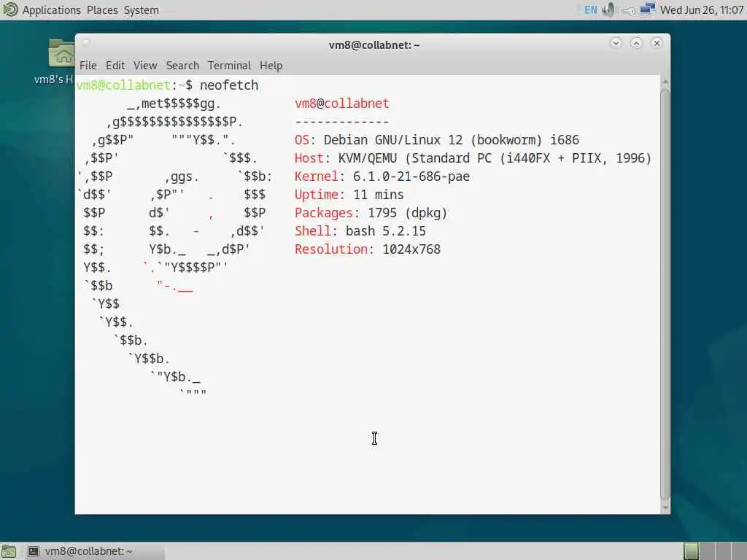
Task: Open the calendar from the Wed Jun 26 clock
Action: pos(701,10)
